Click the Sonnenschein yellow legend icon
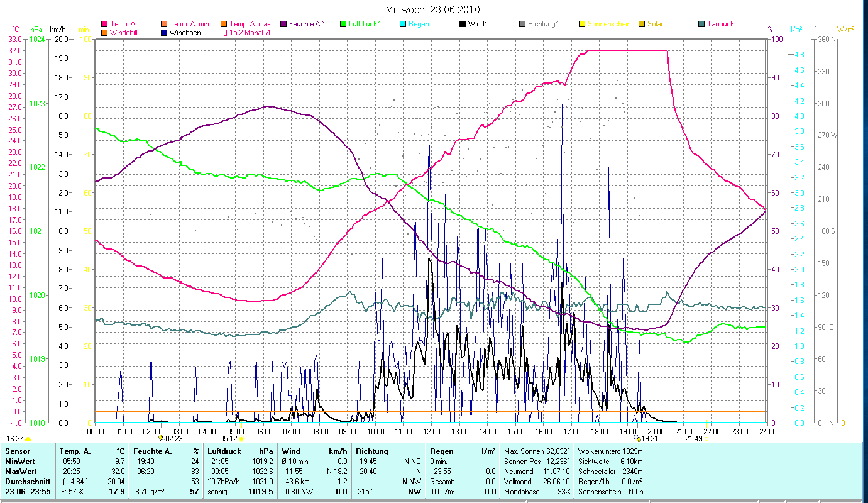 coord(581,24)
